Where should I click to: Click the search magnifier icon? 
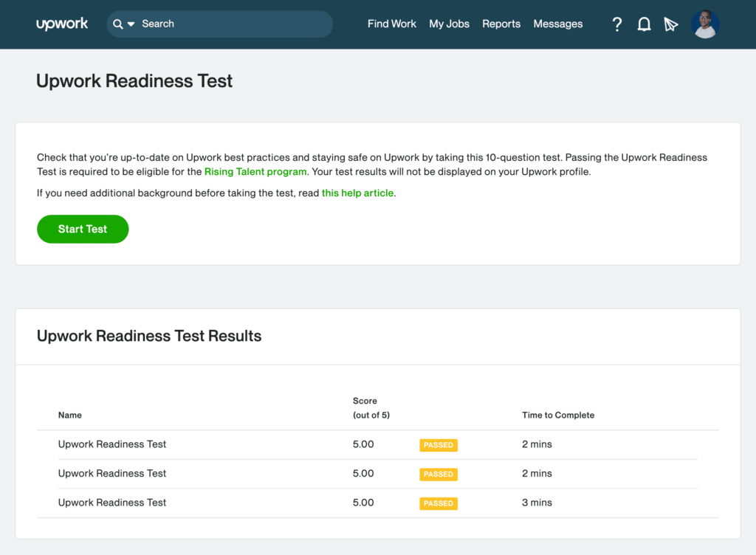click(117, 24)
